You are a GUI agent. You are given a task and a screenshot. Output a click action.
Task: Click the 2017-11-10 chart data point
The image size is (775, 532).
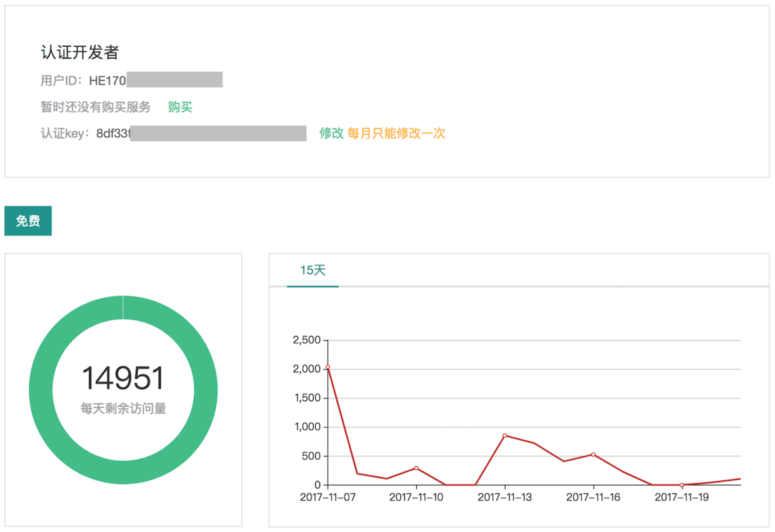coord(416,468)
